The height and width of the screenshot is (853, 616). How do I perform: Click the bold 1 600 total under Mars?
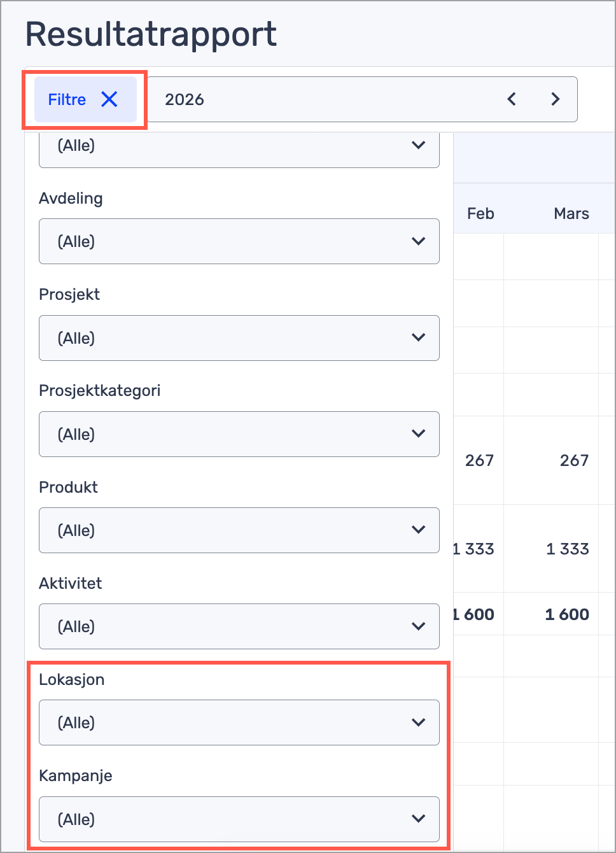tap(567, 614)
